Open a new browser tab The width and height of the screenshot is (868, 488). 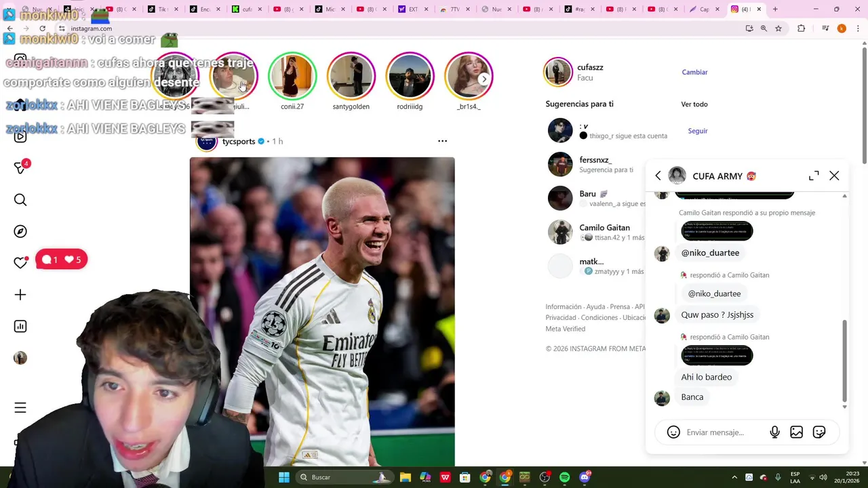tap(775, 9)
